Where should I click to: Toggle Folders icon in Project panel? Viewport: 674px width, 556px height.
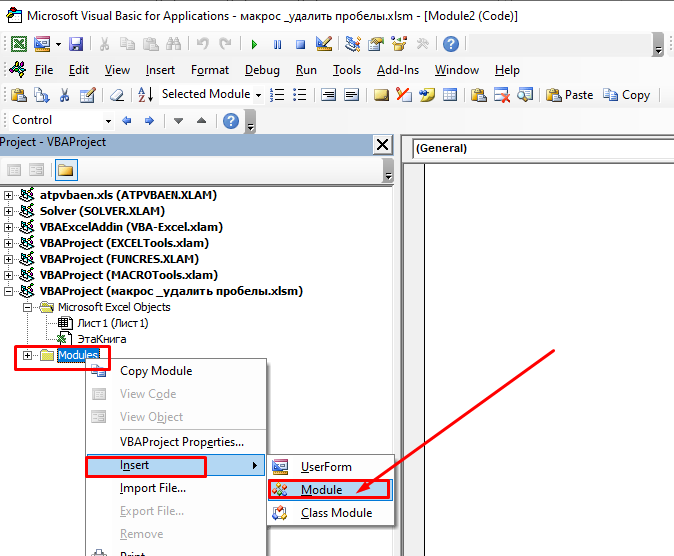coord(66,170)
